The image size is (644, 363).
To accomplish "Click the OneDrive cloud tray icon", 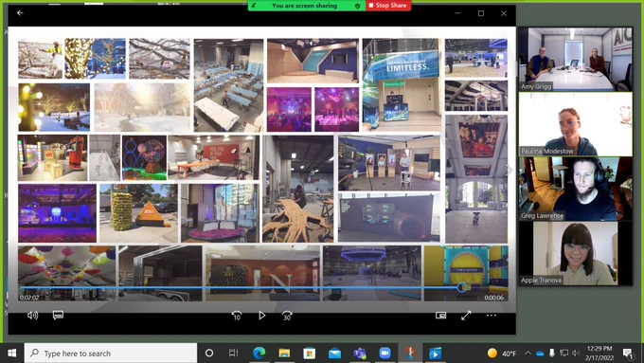I will 540,354.
